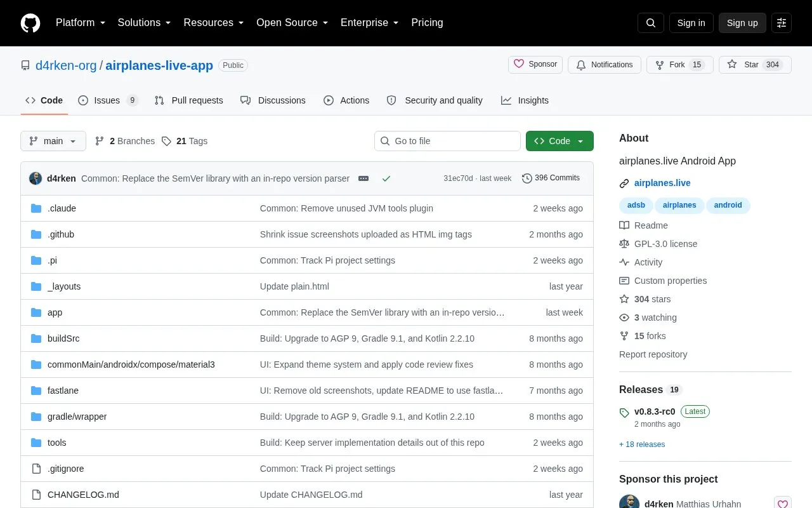Select the adsb topic tag

pos(636,205)
